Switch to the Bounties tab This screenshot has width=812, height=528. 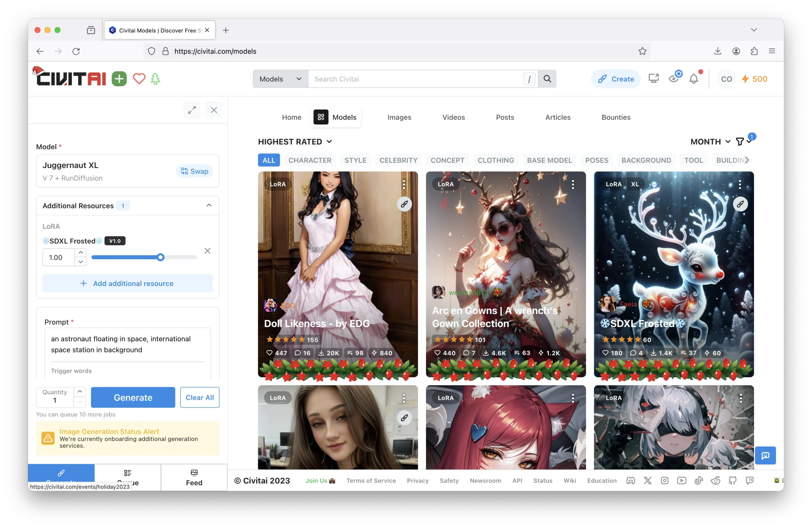(x=616, y=117)
